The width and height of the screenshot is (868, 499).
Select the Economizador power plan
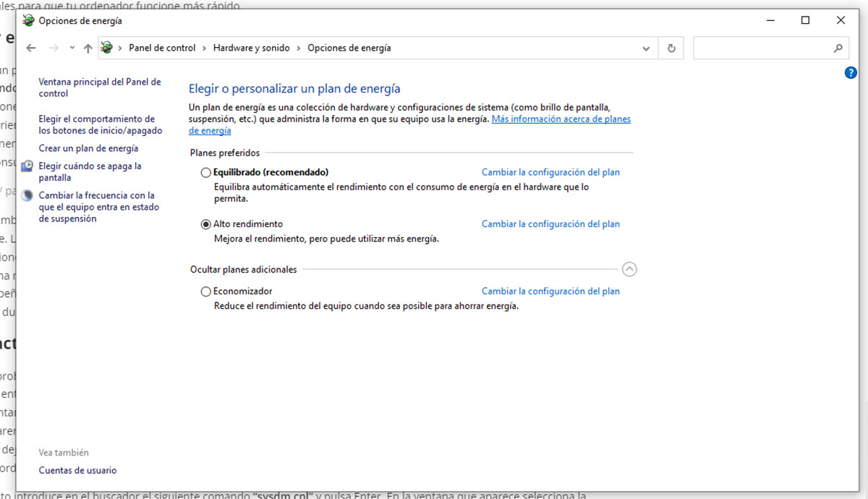tap(206, 291)
